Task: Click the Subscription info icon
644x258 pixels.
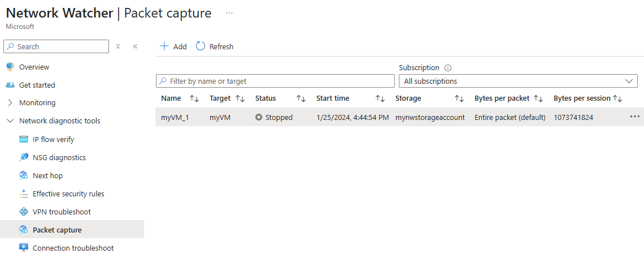Action: [448, 68]
